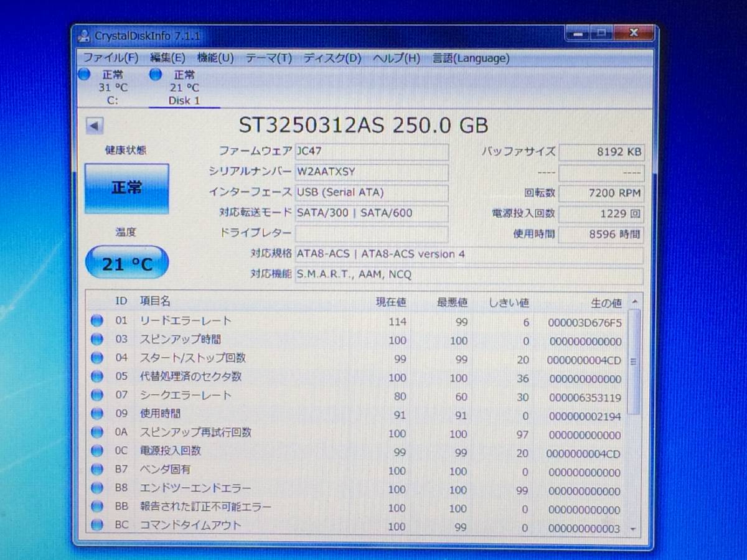Click the 現在値 column header
Screen dimensions: 747x560
click(391, 302)
